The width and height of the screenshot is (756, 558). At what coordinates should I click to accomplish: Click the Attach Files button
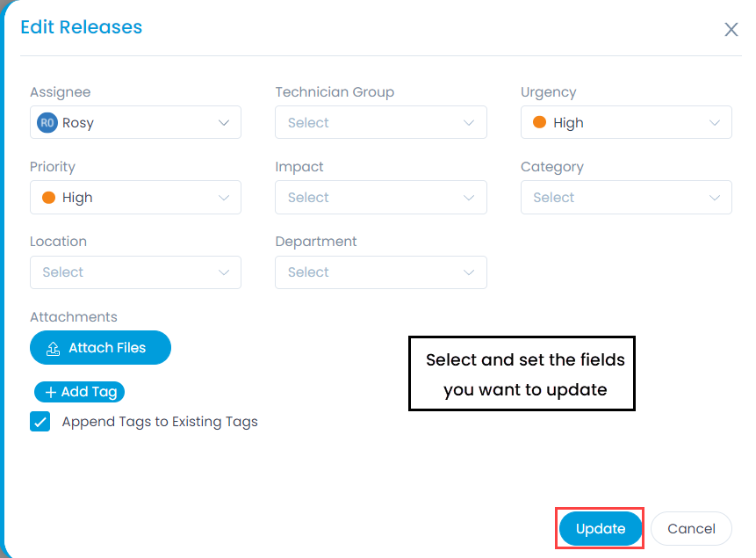pos(100,348)
